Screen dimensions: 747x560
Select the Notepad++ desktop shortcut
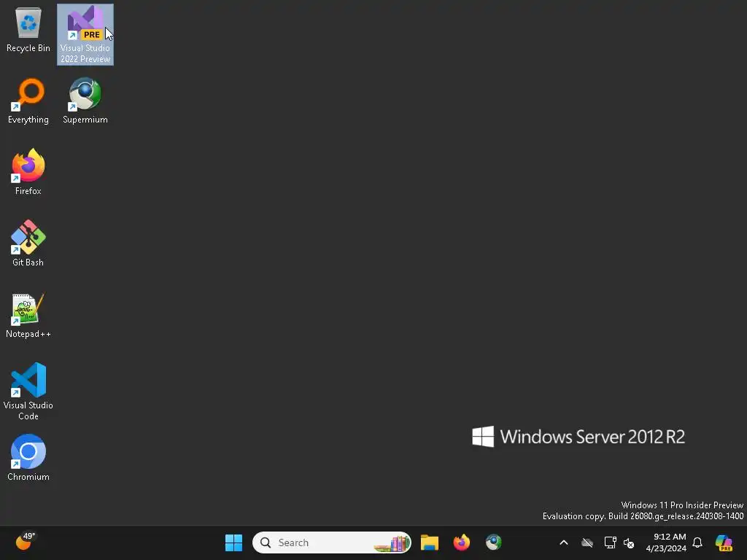[x=28, y=316]
